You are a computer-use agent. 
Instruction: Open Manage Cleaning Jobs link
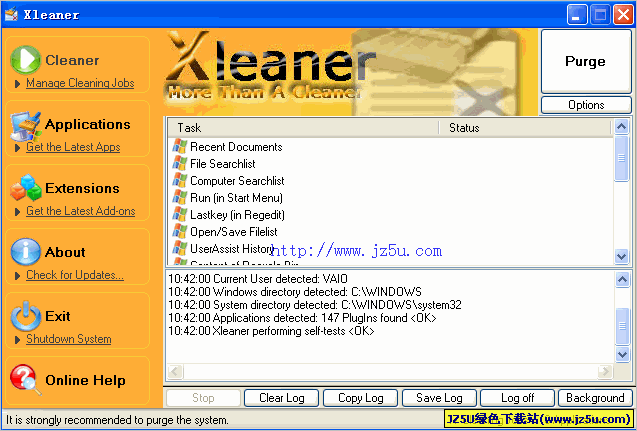pyautogui.click(x=80, y=83)
